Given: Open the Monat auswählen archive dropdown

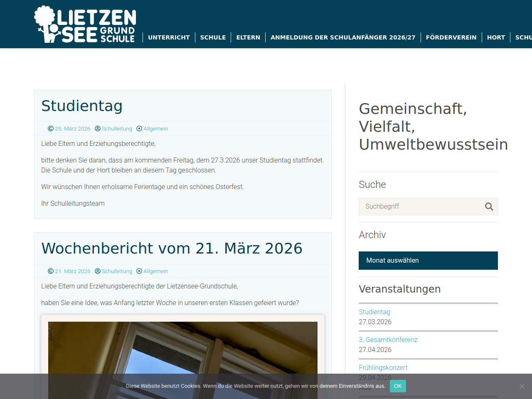Looking at the screenshot, I should click(428, 261).
